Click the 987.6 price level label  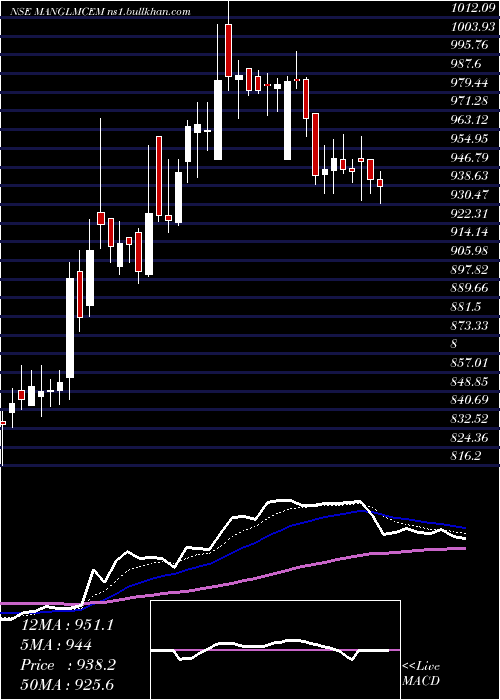point(467,64)
